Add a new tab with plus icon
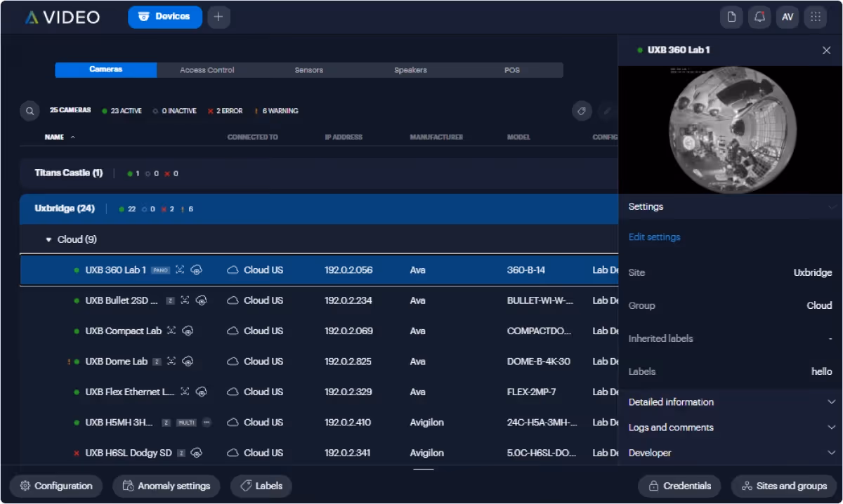This screenshot has height=504, width=843. pos(218,17)
